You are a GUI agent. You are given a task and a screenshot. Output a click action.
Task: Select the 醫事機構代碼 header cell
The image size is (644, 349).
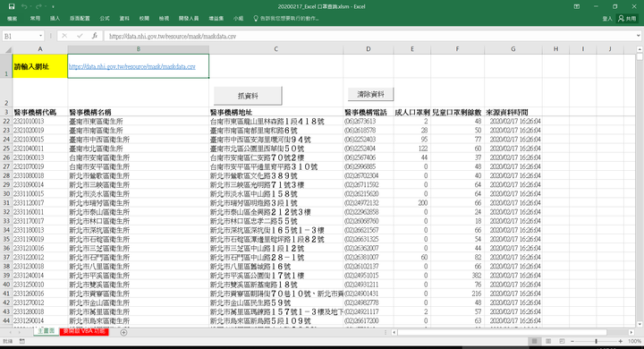pos(40,112)
